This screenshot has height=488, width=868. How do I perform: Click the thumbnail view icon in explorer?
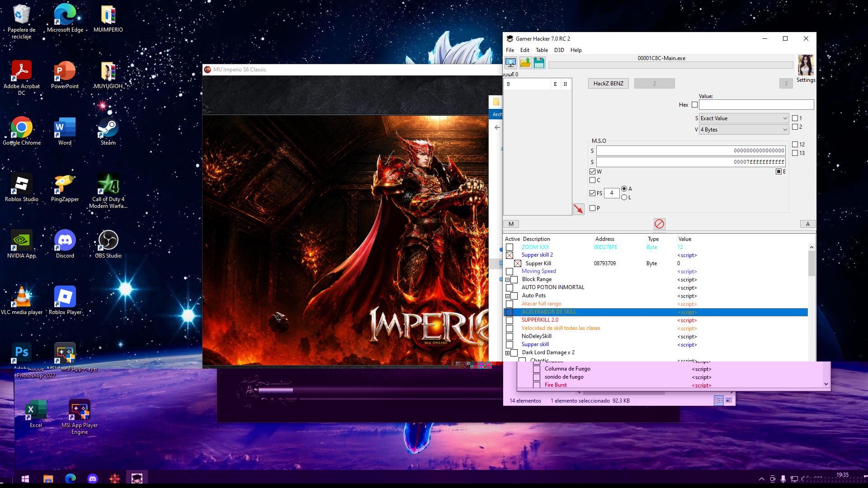click(729, 401)
